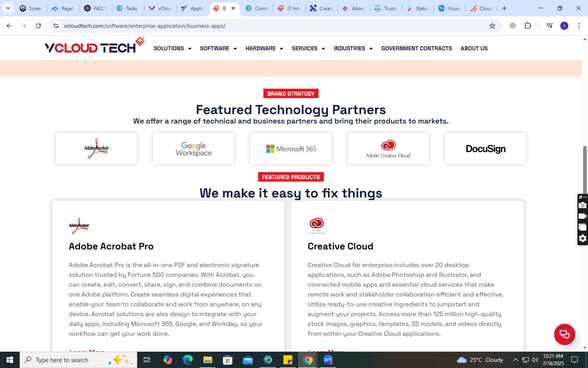The width and height of the screenshot is (588, 368).
Task: Click the Adobe Acrobat Pro heading
Action: (111, 246)
